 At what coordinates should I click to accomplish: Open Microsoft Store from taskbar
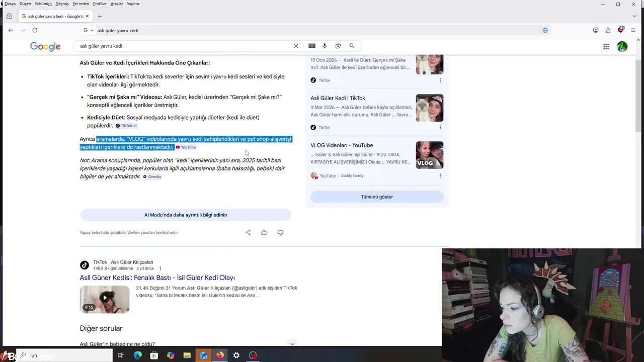(x=154, y=355)
